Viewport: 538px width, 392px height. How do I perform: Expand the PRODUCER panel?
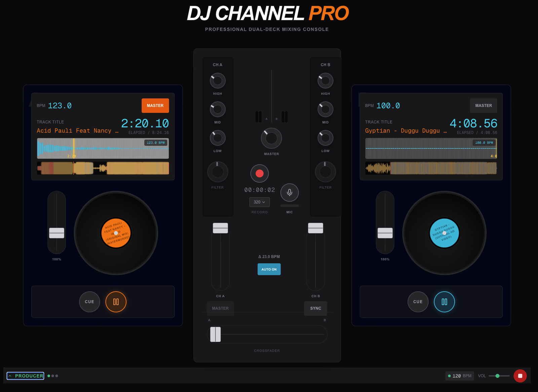[26, 376]
